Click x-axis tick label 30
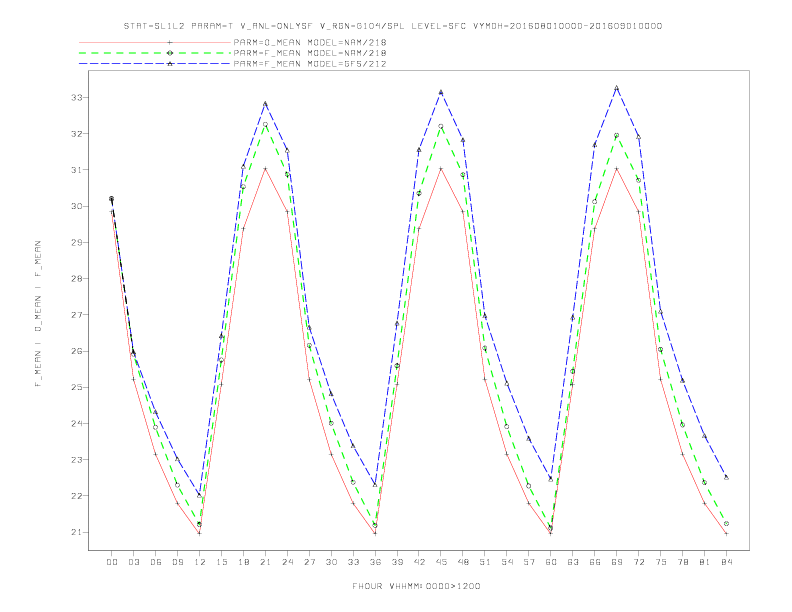This screenshot has width=792, height=612. (331, 562)
